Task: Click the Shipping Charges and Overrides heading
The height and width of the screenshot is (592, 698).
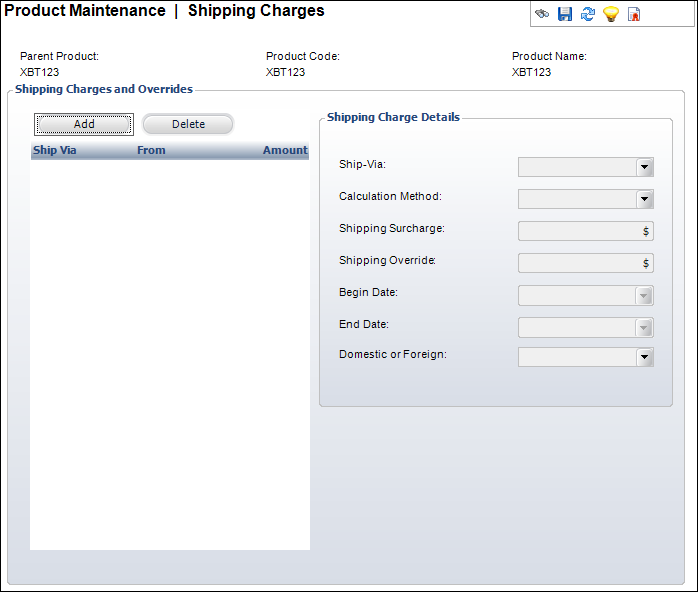Action: (104, 89)
